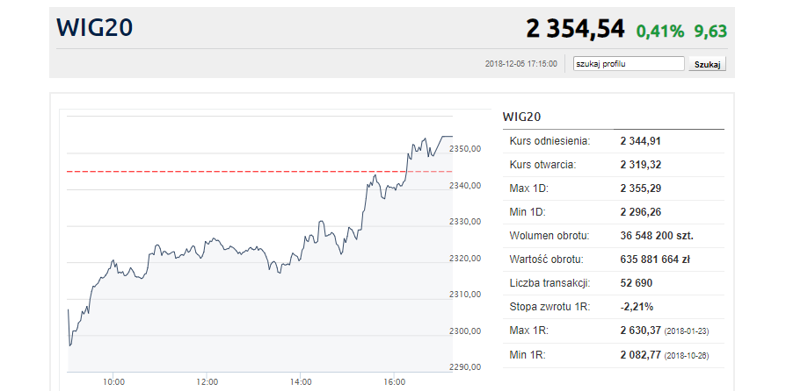Click the Szukaj search button
This screenshot has width=786, height=391.
tap(707, 64)
